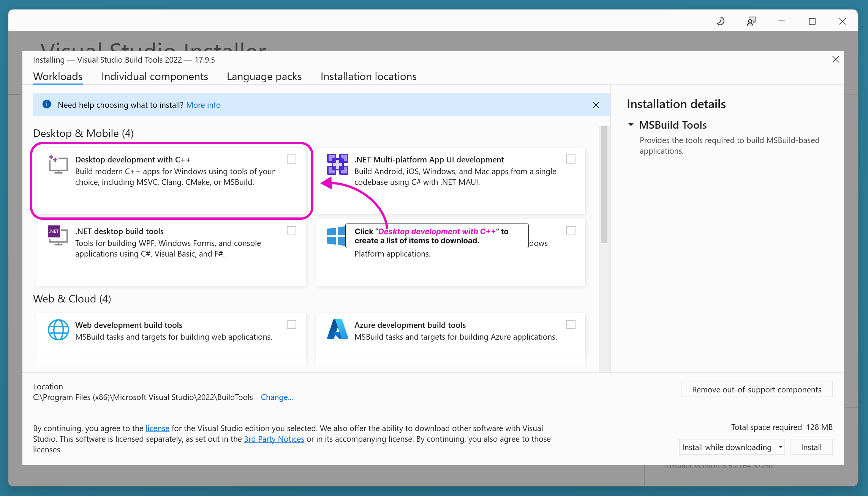868x496 pixels.
Task: Click the .NET MAUI multi-platform workload icon
Action: click(337, 164)
